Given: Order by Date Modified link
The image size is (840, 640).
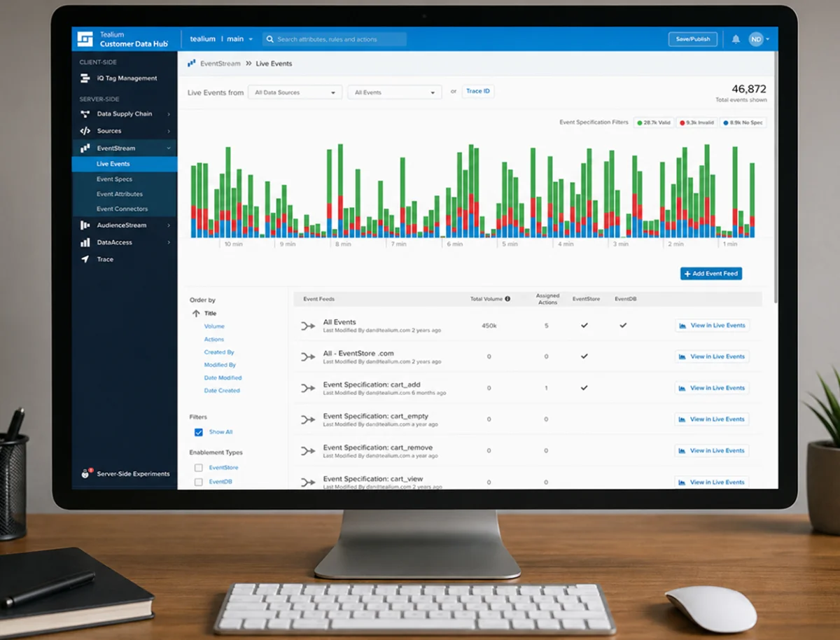Looking at the screenshot, I should click(223, 378).
